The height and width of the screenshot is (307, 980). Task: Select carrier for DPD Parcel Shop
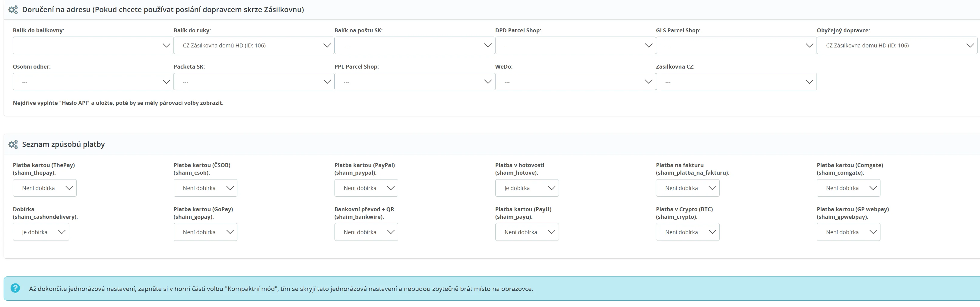point(575,45)
